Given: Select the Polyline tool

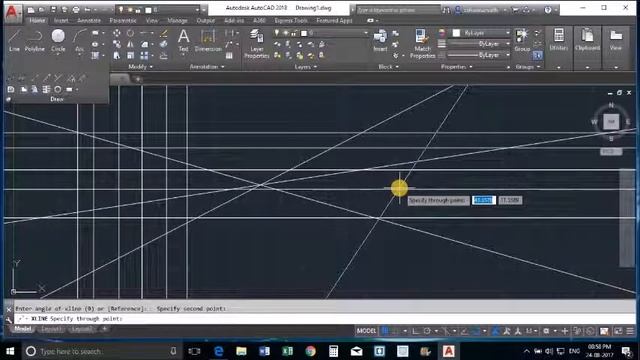Looking at the screenshot, I should (35, 40).
